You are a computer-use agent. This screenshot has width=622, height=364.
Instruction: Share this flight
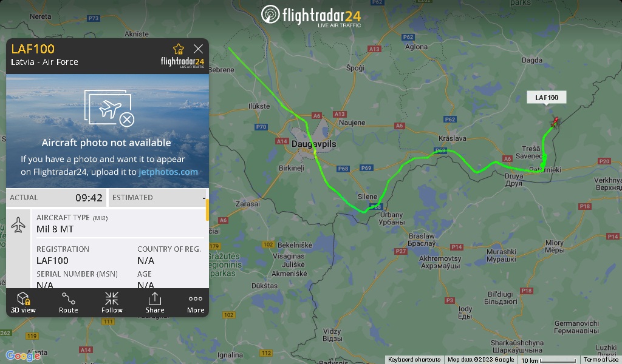[155, 303]
